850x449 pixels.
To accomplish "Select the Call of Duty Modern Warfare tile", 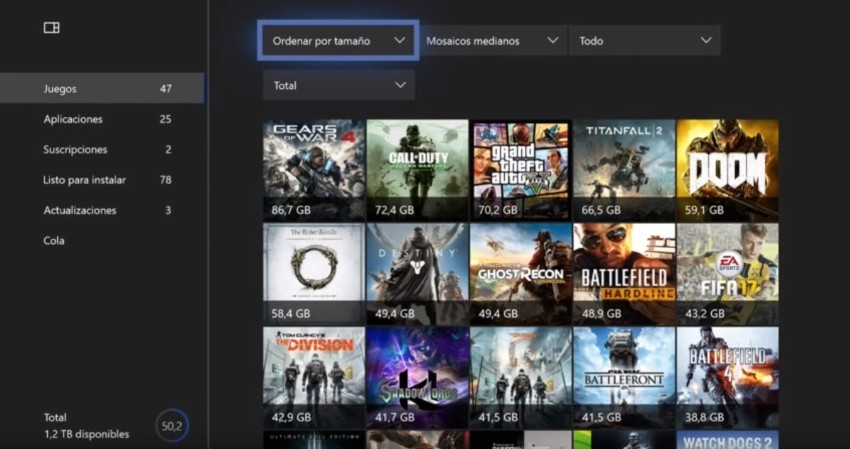I will point(417,170).
